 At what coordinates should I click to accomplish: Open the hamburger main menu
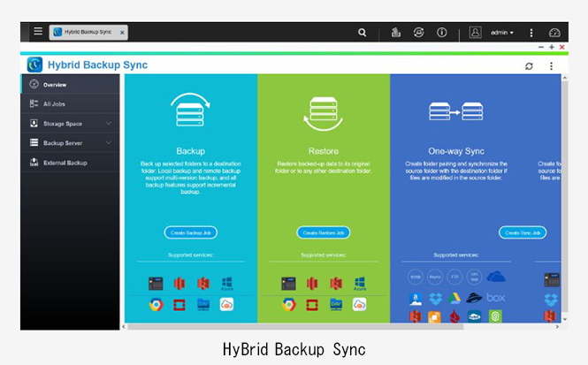[x=38, y=32]
